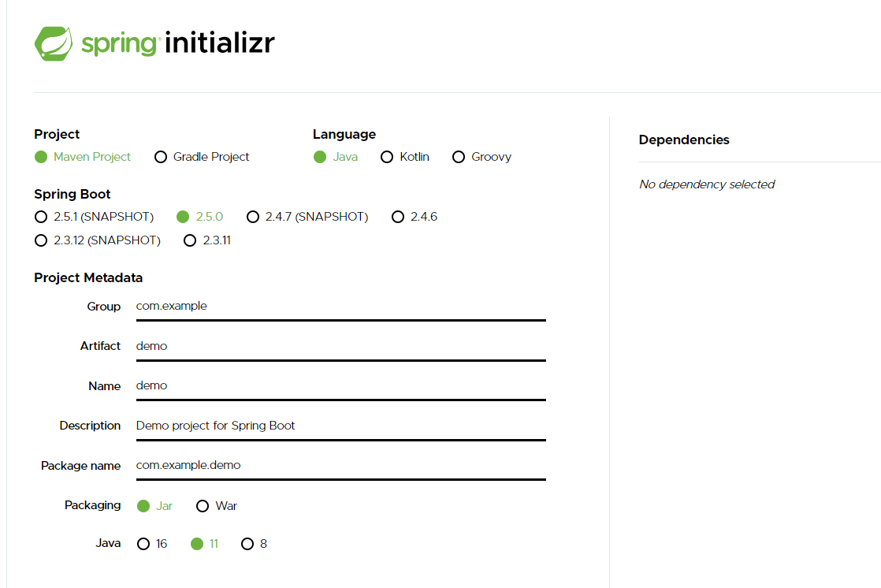Viewport: 881px width, 588px height.
Task: Click the spring initializr title text
Action: click(178, 43)
